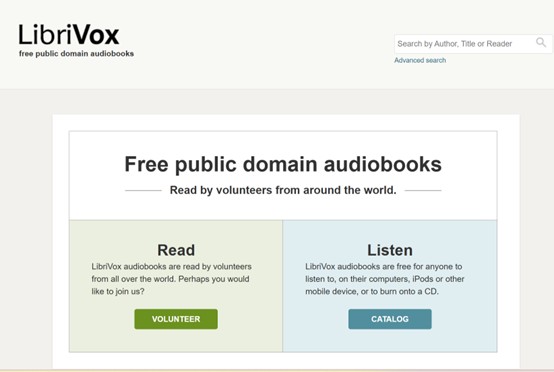Click the LibriVox logo
This screenshot has height=372, width=554.
point(69,35)
